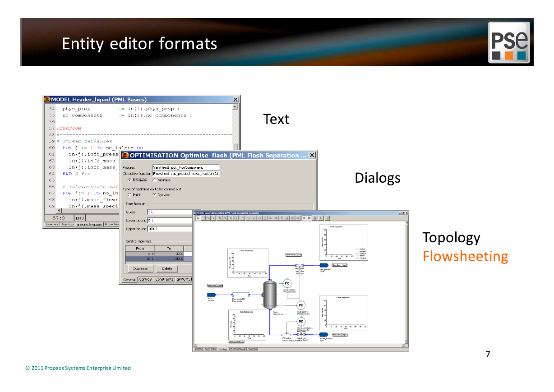This screenshot has width=554, height=392.
Task: Select the PT_bottom measurement device icon
Action: click(286, 334)
